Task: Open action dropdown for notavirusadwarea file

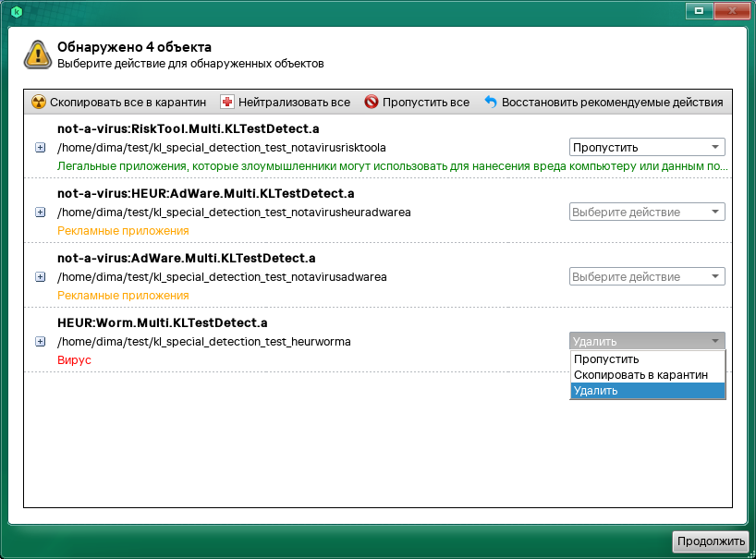Action: (646, 276)
